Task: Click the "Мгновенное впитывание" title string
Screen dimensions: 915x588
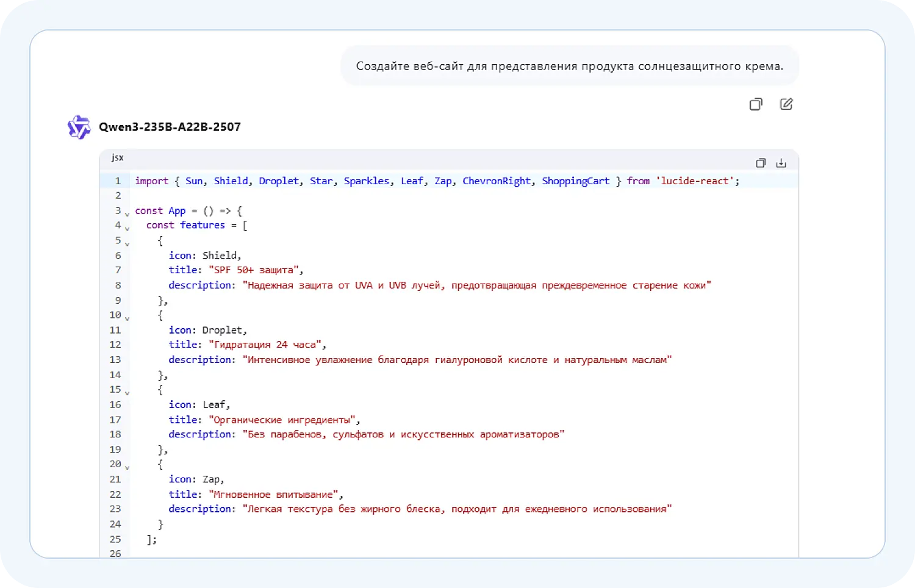Action: coord(273,494)
